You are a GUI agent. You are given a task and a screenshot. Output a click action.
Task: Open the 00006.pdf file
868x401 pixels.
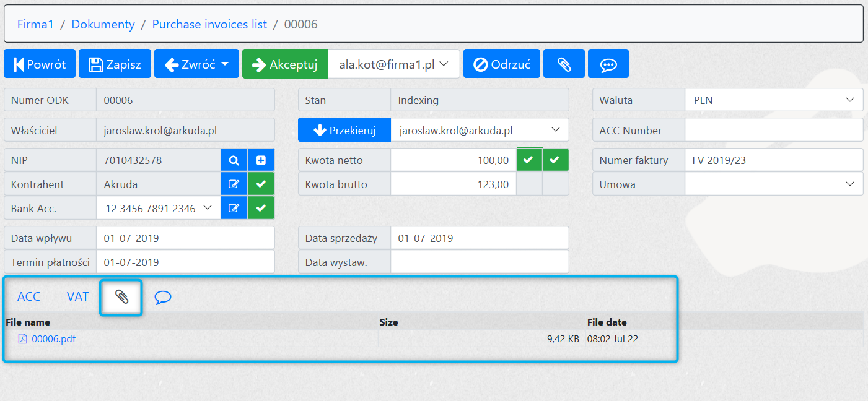click(x=53, y=338)
